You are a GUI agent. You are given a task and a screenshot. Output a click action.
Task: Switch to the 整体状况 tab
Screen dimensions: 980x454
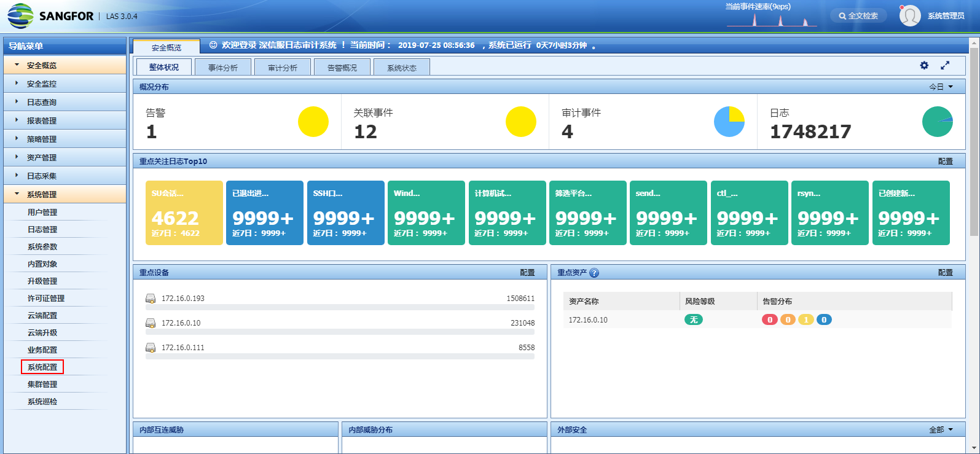(x=163, y=67)
